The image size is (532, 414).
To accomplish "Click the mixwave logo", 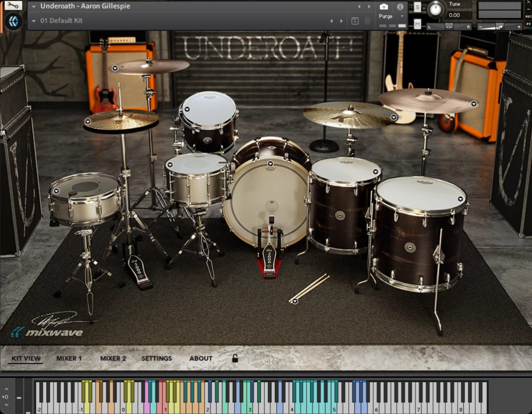I will click(x=47, y=332).
